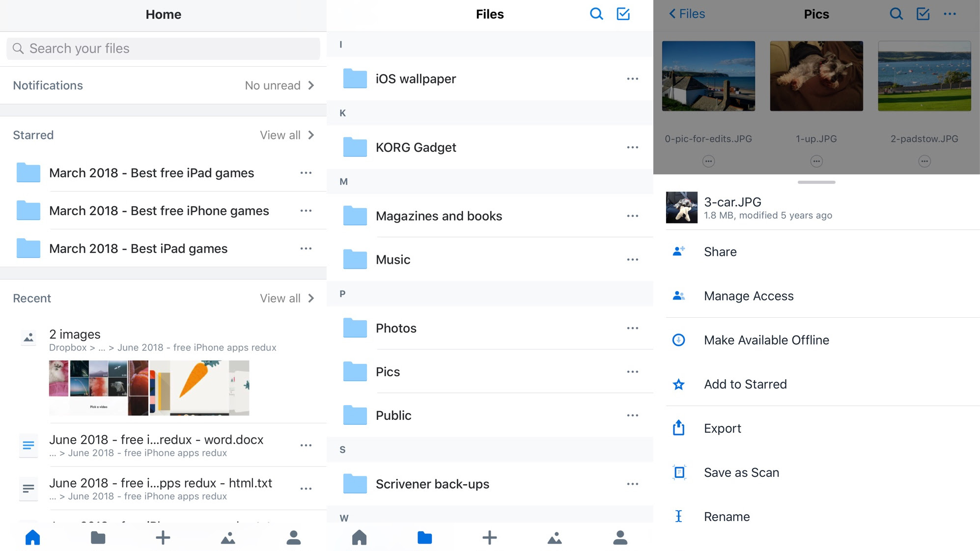Tap the Save as Scan icon
Image resolution: width=980 pixels, height=551 pixels.
coord(679,472)
